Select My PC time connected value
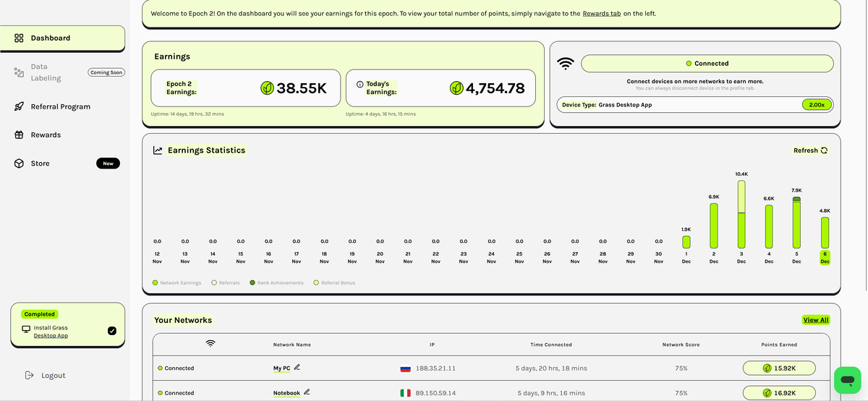Image resolution: width=868 pixels, height=401 pixels. coord(551,368)
